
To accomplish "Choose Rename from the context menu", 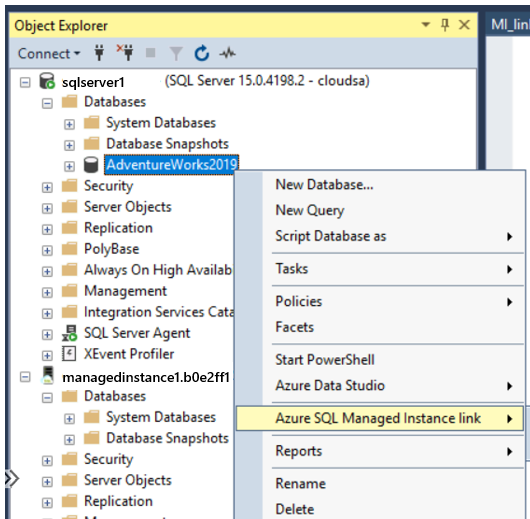I will click(x=380, y=483).
